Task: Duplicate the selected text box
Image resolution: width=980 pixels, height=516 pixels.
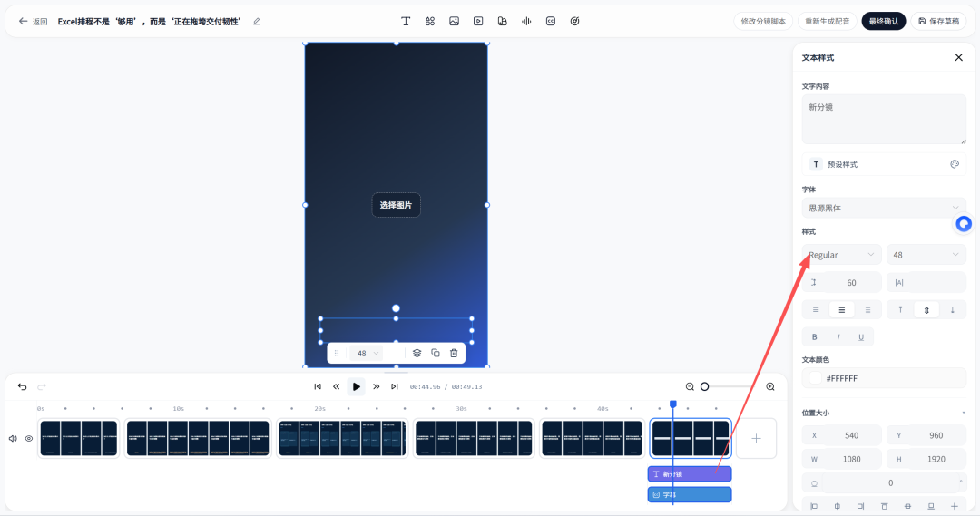Action: click(x=436, y=353)
